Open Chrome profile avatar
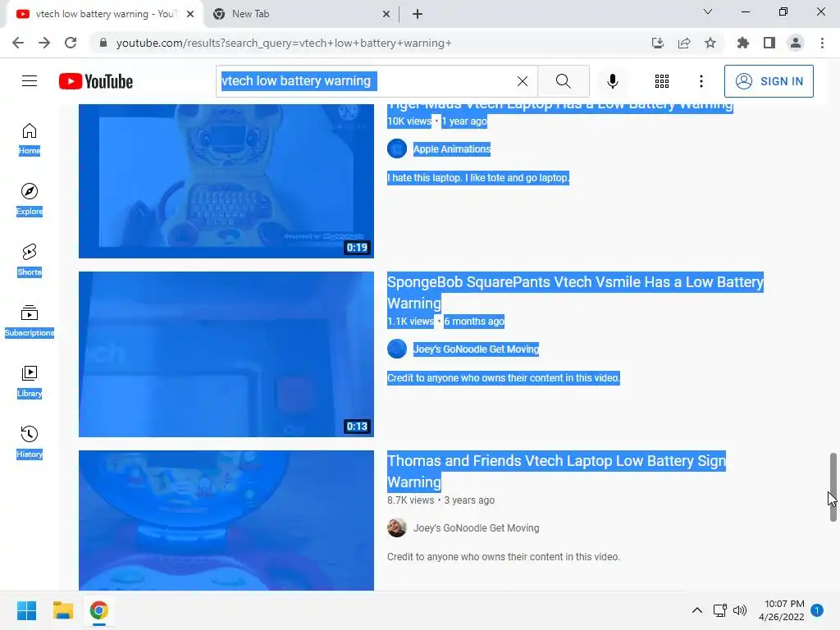This screenshot has width=840, height=630. (x=796, y=43)
